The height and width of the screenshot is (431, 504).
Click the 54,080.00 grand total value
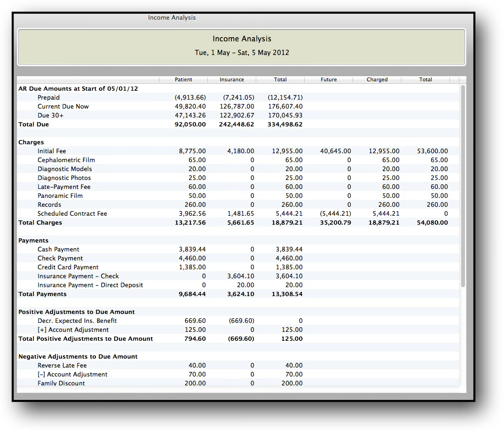(x=433, y=223)
